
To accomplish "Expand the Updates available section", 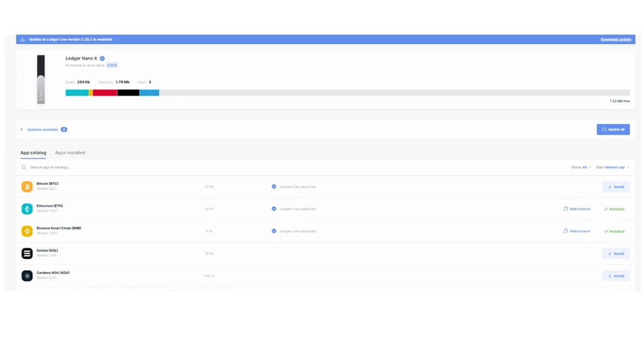I will [21, 129].
